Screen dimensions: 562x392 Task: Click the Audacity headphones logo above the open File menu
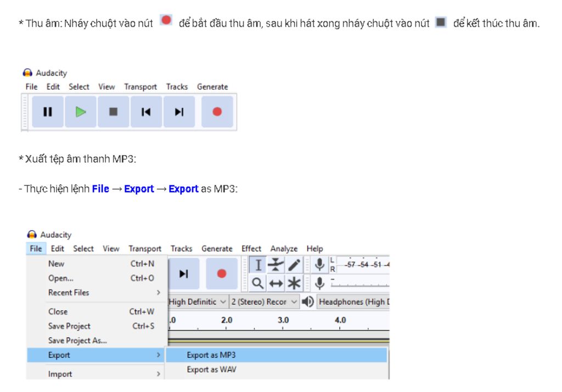[x=31, y=235]
